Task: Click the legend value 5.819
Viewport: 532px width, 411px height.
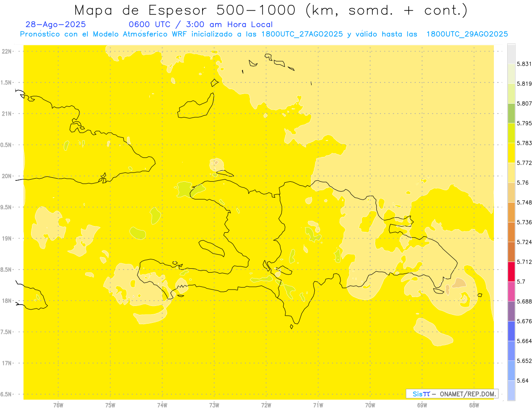Action: coord(524,84)
